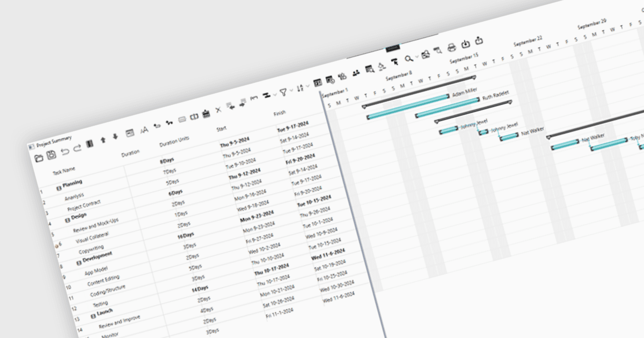Open the sort dropdown arrow
This screenshot has width=644, height=338.
click(x=308, y=86)
